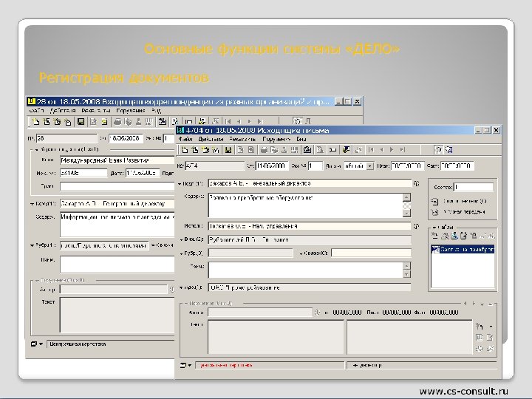Click card-file icon in back window status bar
Screen dimensions: 532x399
[33, 344]
